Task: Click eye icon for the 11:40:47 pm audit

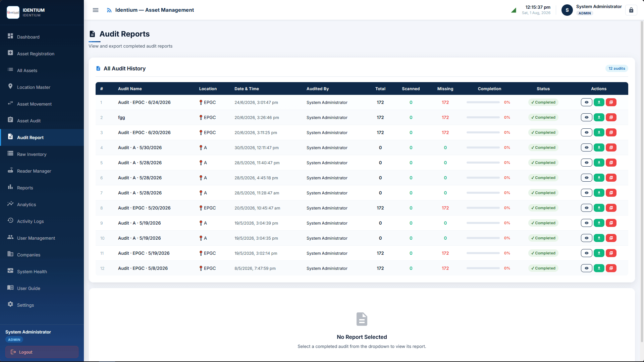Action: tap(586, 163)
